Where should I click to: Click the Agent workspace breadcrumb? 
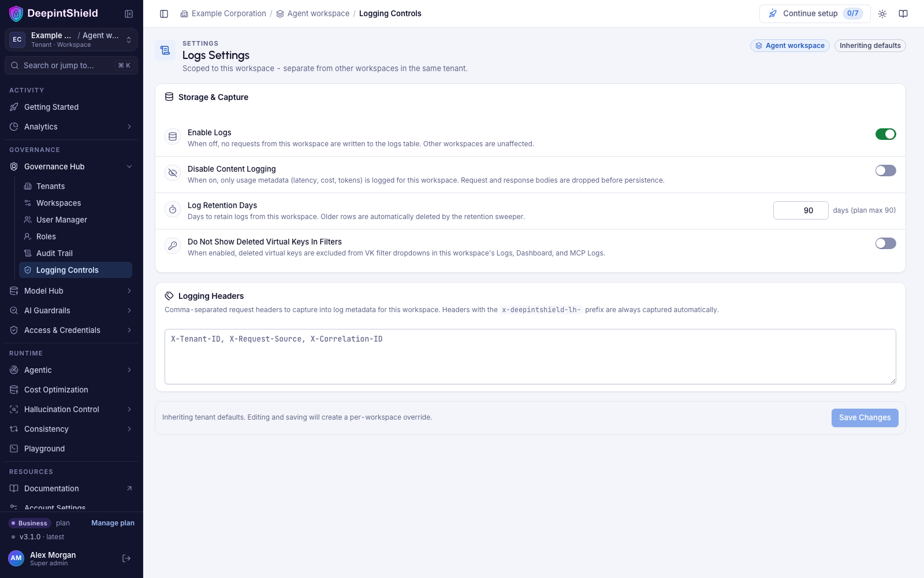tap(312, 14)
